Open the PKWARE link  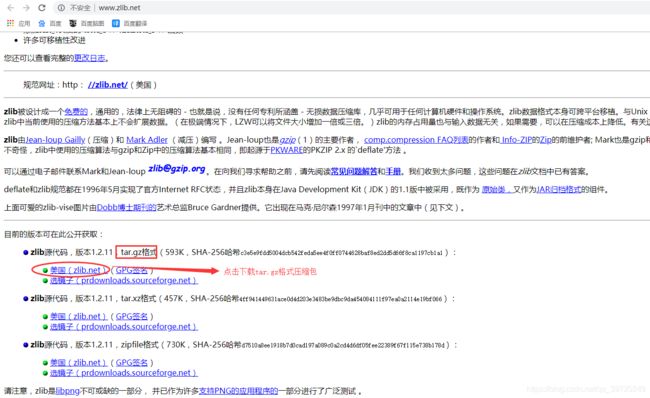tap(286, 150)
